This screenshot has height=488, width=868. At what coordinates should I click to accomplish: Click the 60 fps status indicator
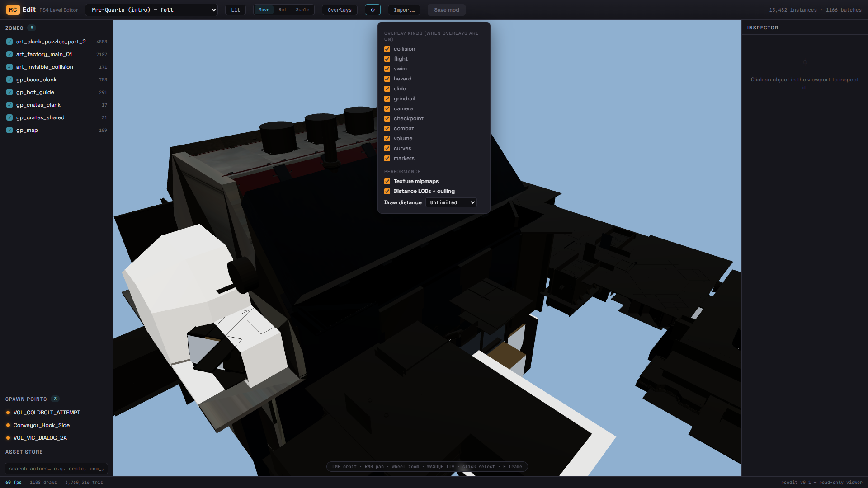click(14, 482)
